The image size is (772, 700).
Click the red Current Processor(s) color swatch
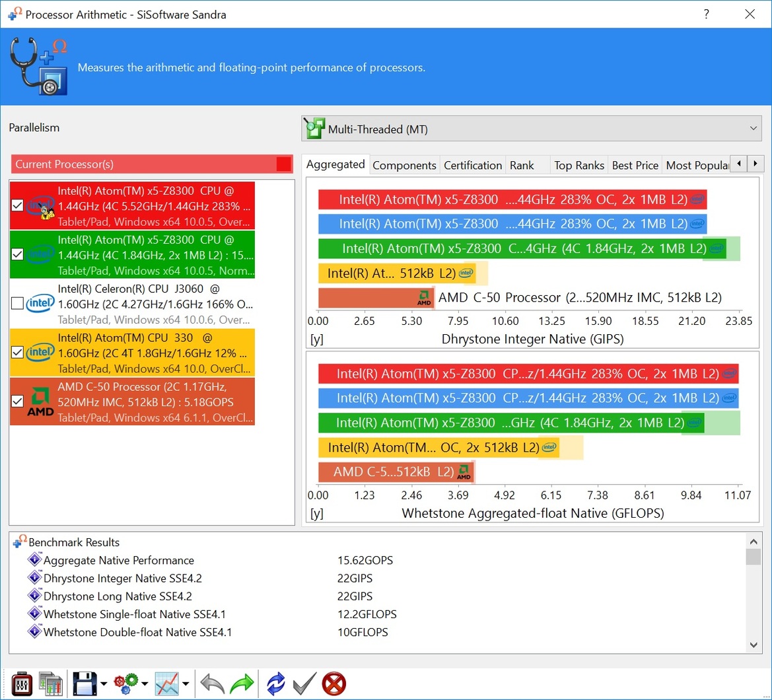coord(283,164)
